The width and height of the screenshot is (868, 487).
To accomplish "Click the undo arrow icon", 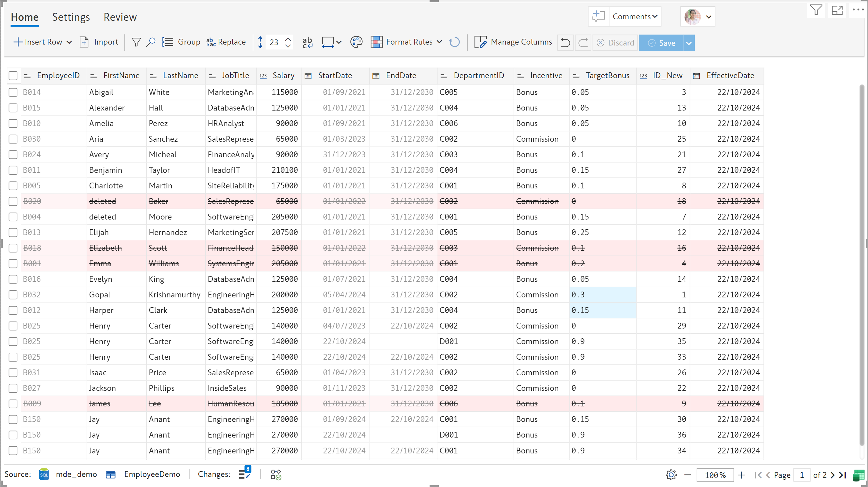I will pyautogui.click(x=565, y=43).
